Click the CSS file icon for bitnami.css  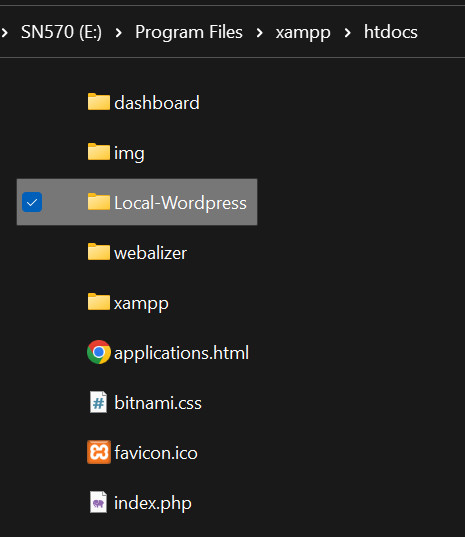pos(99,402)
